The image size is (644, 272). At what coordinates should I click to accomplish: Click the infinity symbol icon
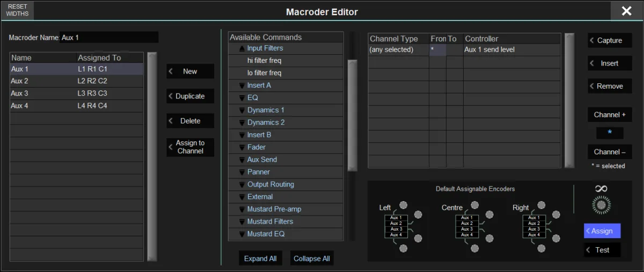(601, 189)
